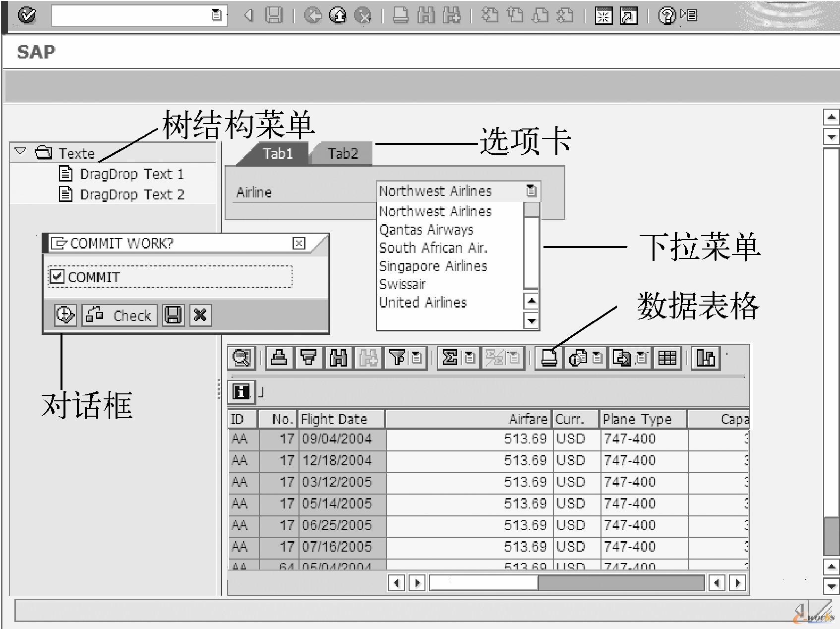Click the Find binoculars icon in grid toolbar
Image resolution: width=840 pixels, height=629 pixels.
click(338, 358)
